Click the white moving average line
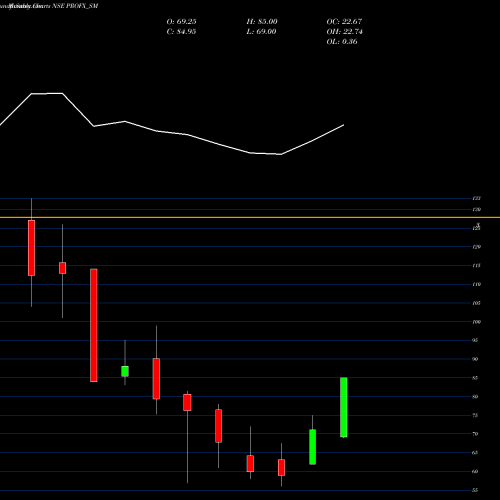Viewport: 500px width, 500px height. click(172, 133)
